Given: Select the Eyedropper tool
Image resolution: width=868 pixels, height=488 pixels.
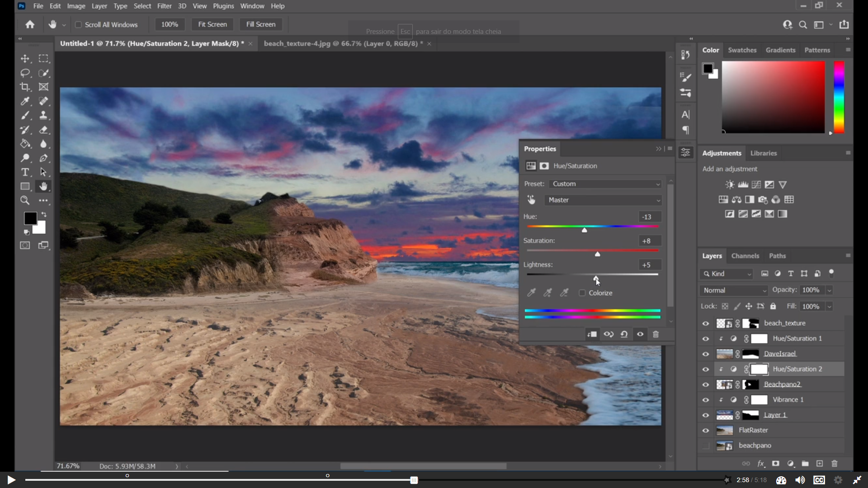Looking at the screenshot, I should [25, 101].
